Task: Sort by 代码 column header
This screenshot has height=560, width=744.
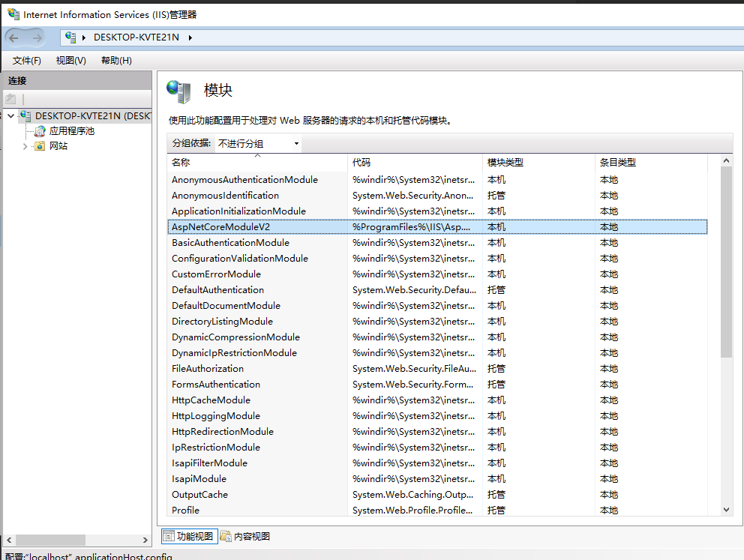Action: pos(415,162)
